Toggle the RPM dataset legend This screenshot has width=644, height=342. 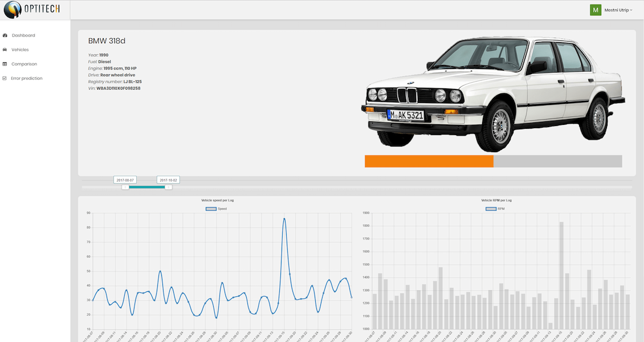tap(495, 209)
